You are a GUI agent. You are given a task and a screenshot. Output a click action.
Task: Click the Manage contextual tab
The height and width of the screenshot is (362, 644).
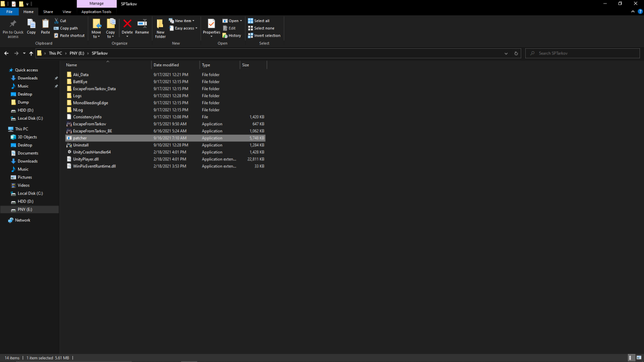[x=97, y=4]
